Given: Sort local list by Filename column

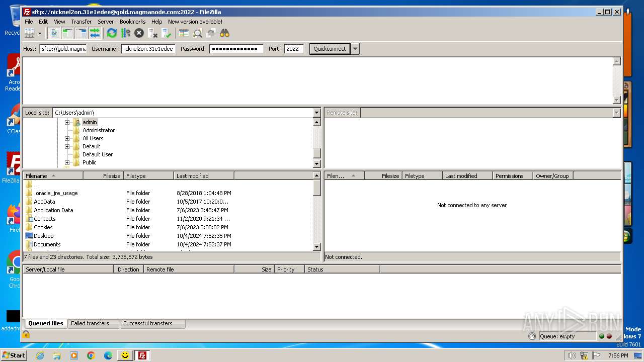Looking at the screenshot, I should coord(53,176).
